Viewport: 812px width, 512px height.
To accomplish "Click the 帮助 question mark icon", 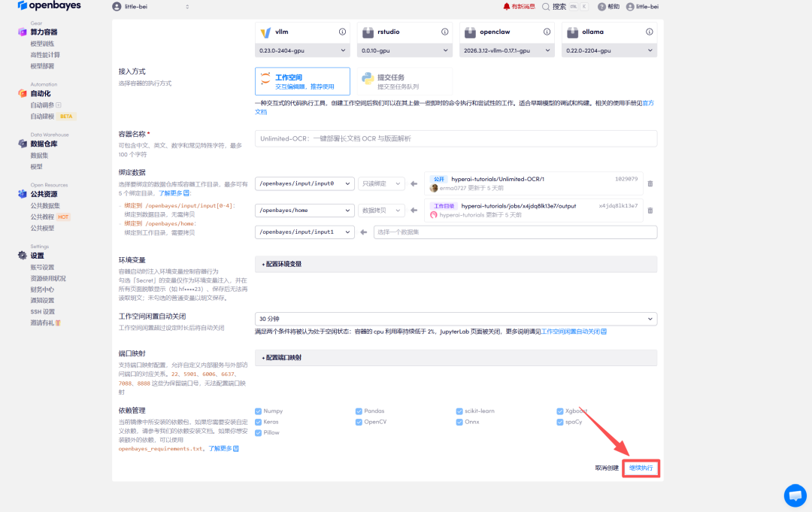I will 601,7.
